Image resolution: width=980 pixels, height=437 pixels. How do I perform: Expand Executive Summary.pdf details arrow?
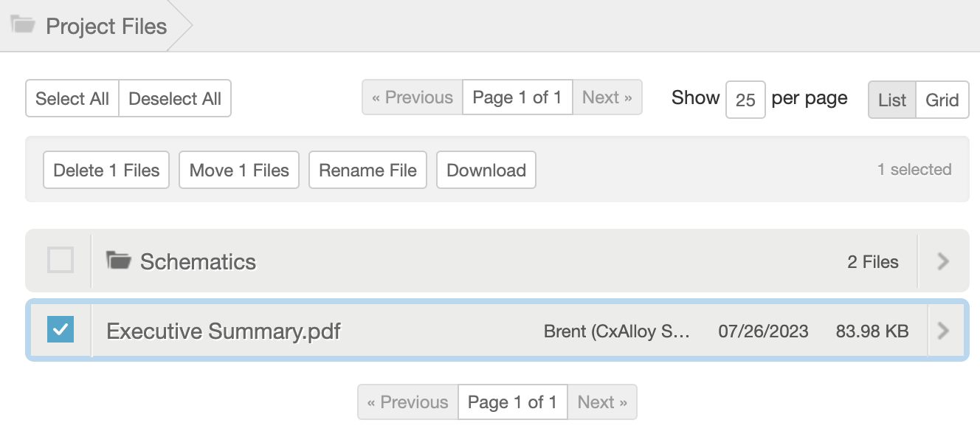click(x=942, y=330)
